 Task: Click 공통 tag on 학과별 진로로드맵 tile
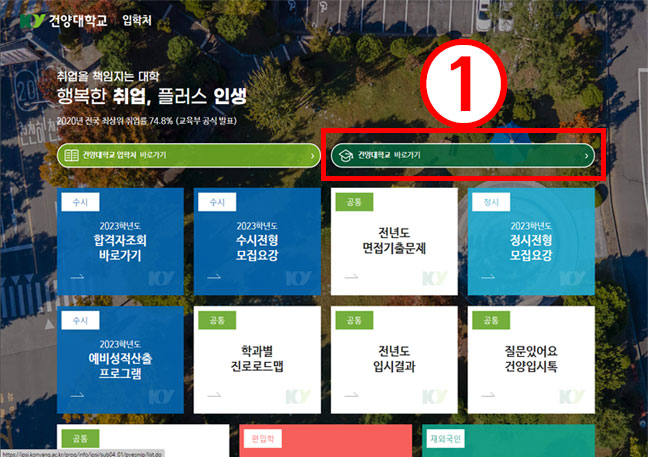point(217,320)
